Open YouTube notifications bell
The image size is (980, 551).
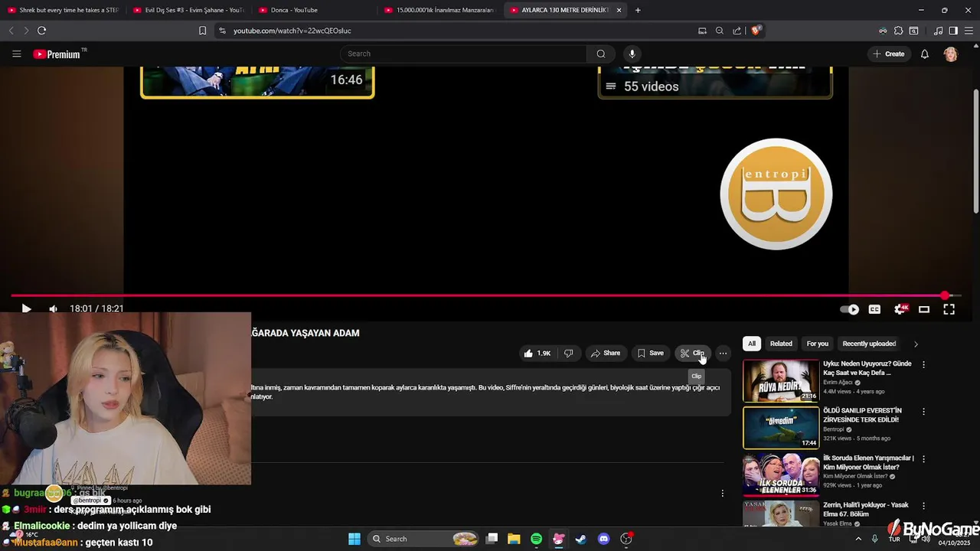925,54
